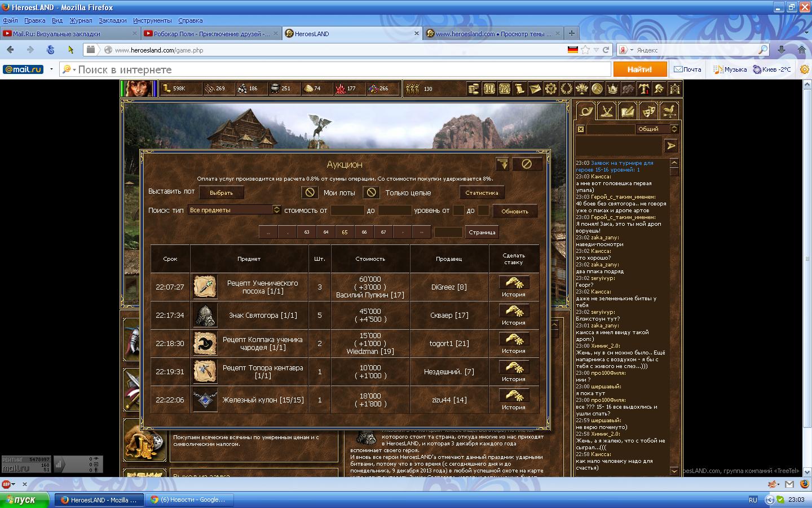Send chat message with arrow button

670,146
